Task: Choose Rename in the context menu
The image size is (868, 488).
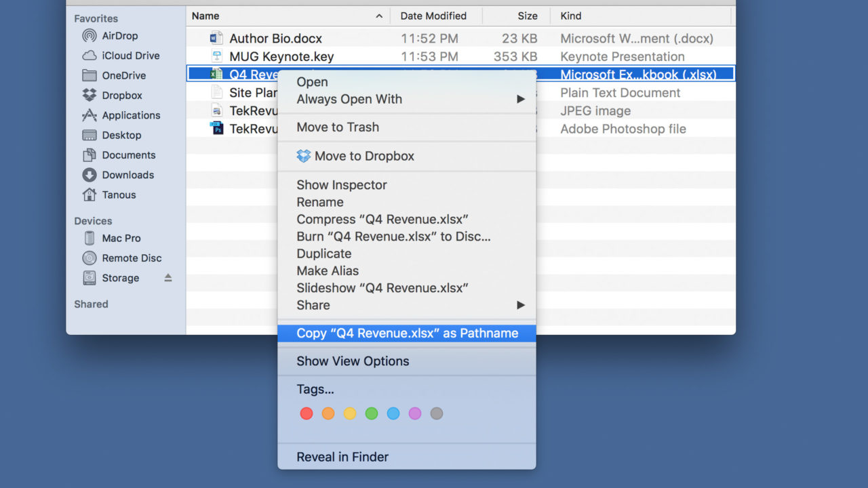Action: tap(320, 202)
